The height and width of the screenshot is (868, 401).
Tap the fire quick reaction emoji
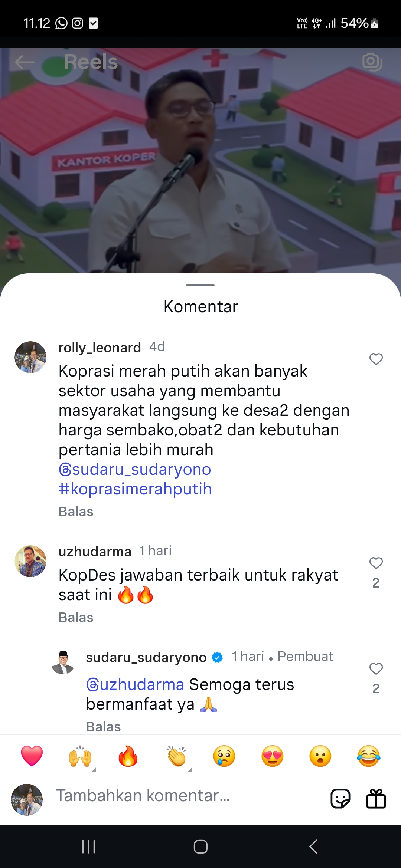[x=128, y=756]
